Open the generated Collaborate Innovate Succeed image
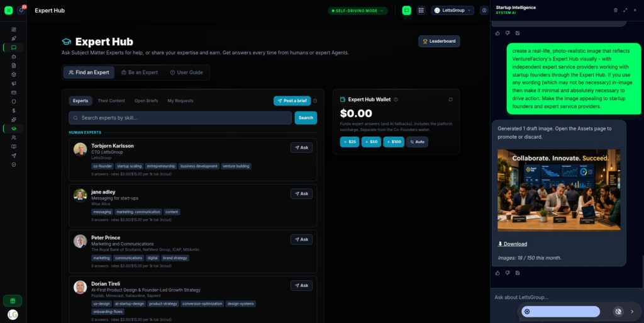The width and height of the screenshot is (644, 323). tap(559, 190)
